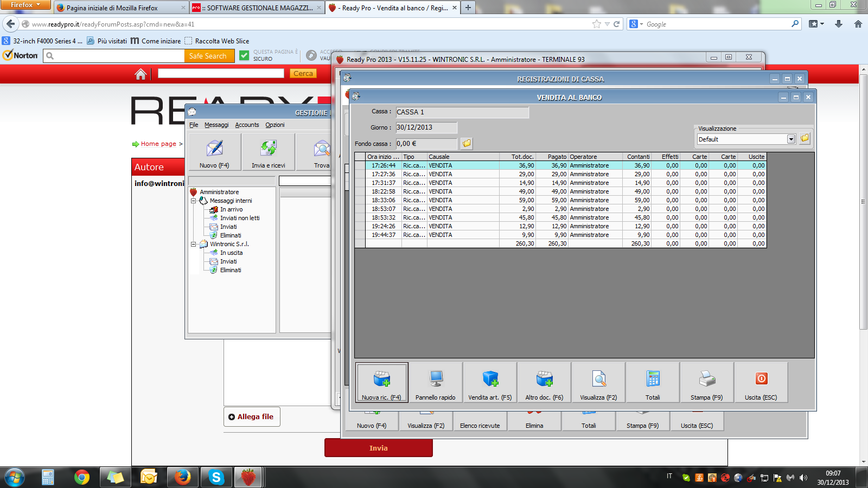Open File menu in Gestione window

click(x=194, y=125)
